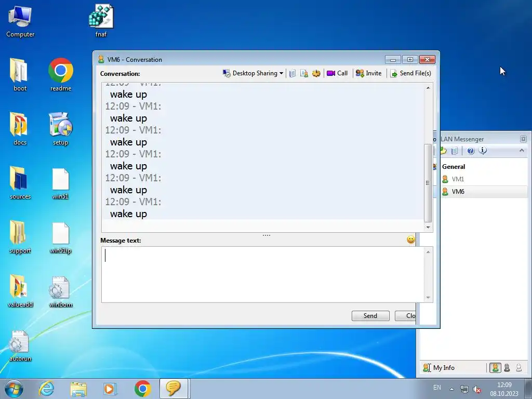Image resolution: width=532 pixels, height=399 pixels.
Task: Click the muted volume tray icon
Action: click(x=477, y=389)
